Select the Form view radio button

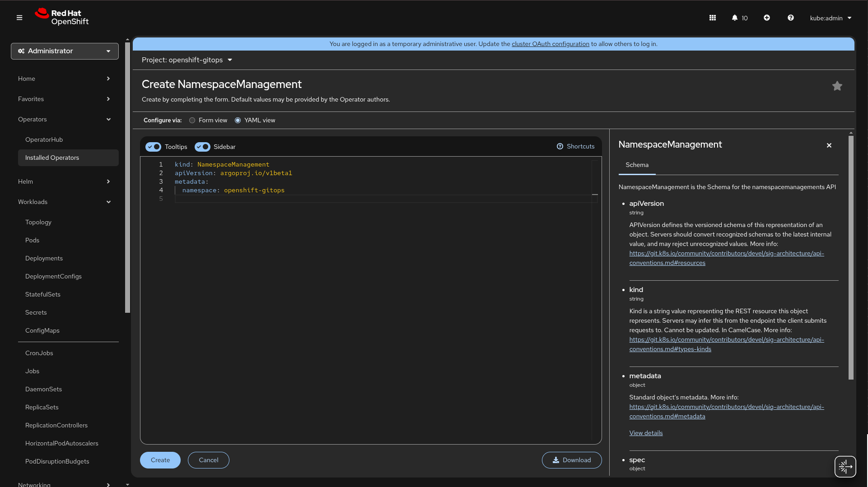point(192,120)
